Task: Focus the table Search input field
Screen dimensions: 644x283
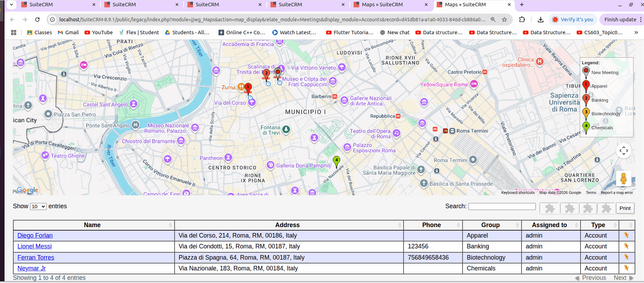Action: (502, 206)
